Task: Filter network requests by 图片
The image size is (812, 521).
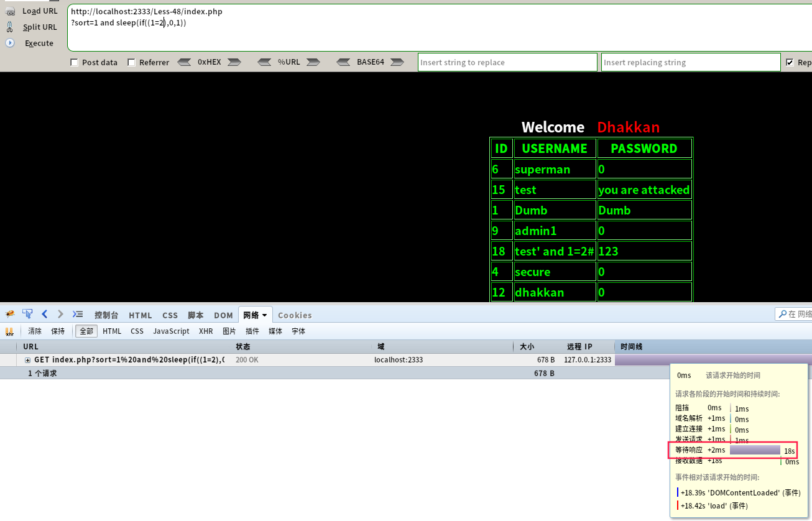Action: (x=229, y=331)
